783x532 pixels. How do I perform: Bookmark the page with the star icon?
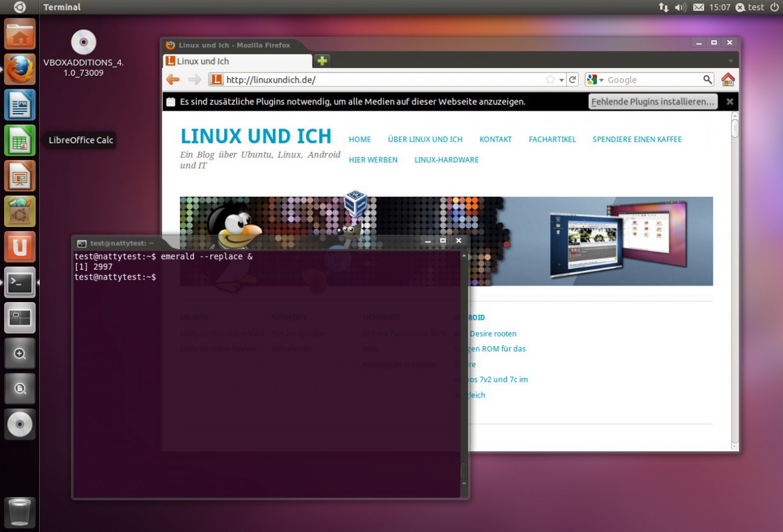pyautogui.click(x=550, y=79)
